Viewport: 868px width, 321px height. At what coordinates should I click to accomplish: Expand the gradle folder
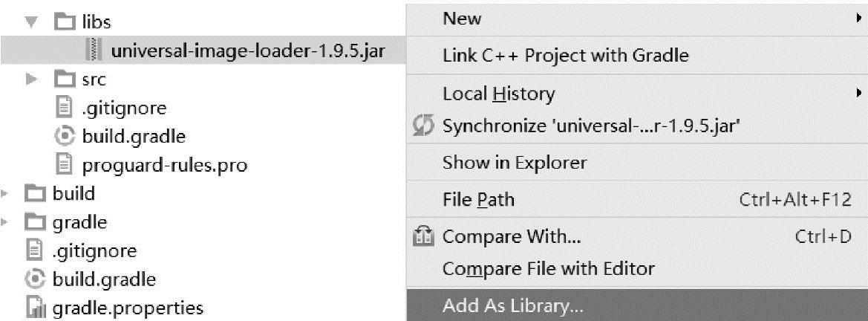(x=6, y=222)
